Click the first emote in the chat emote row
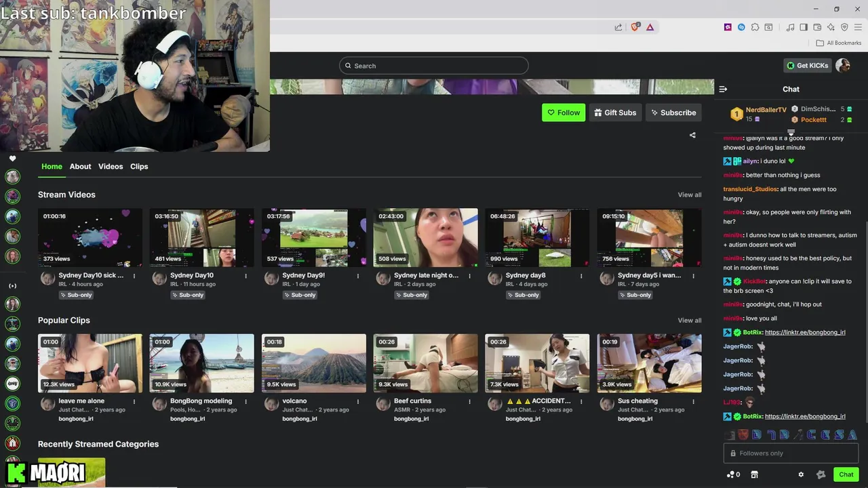 (x=730, y=434)
